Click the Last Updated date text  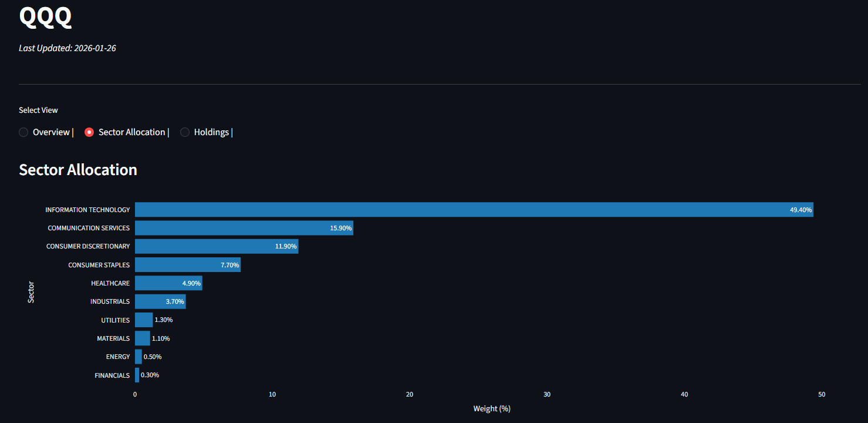[x=67, y=48]
